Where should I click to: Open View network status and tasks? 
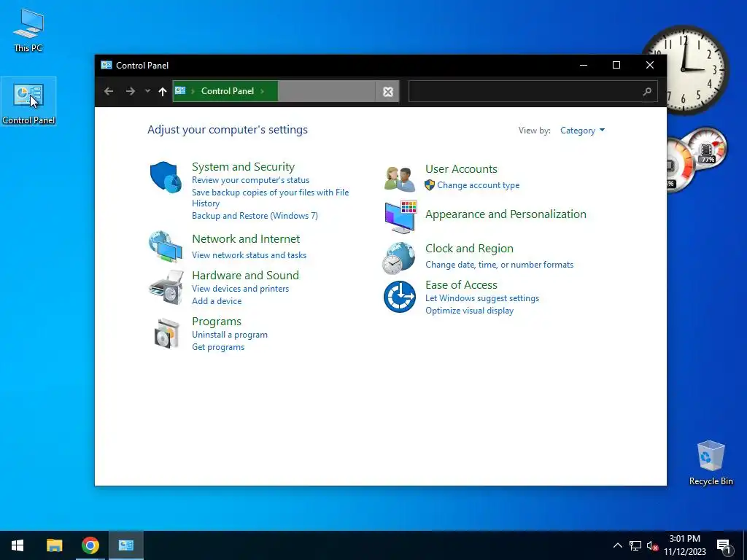tap(249, 255)
